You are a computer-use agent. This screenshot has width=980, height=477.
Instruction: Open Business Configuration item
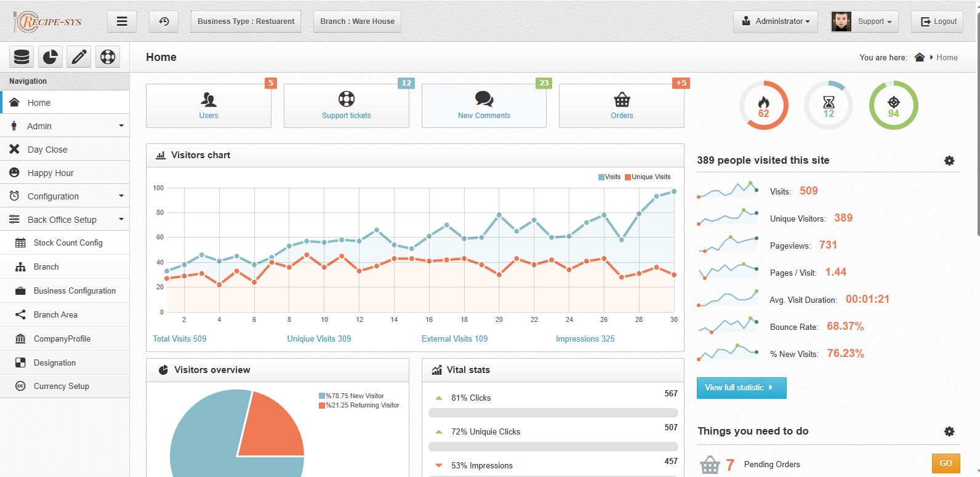click(65, 291)
